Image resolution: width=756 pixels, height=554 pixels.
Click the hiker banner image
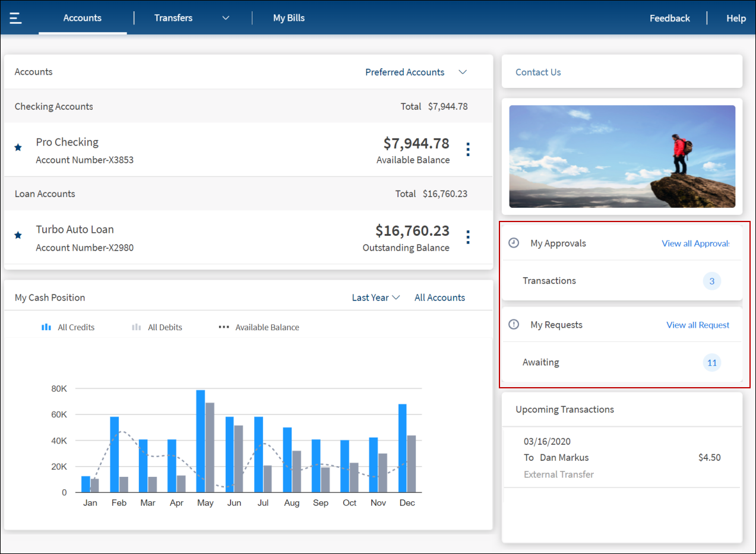coord(622,156)
